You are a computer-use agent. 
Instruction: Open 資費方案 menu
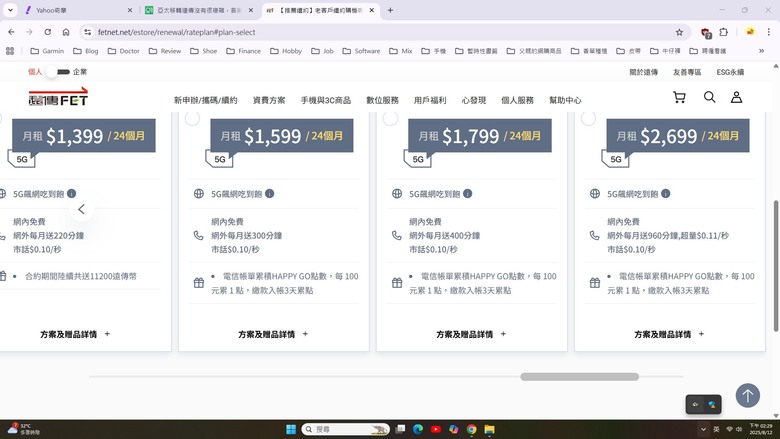click(x=269, y=100)
